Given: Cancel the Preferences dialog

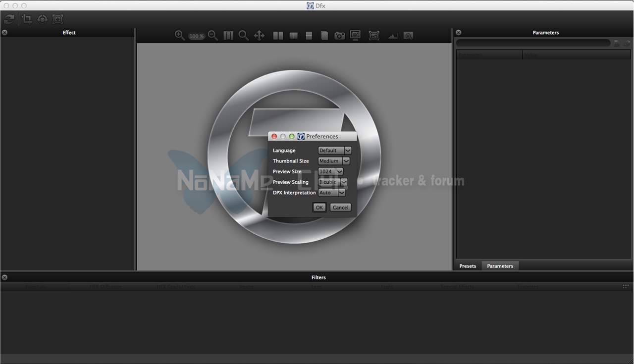Looking at the screenshot, I should click(340, 208).
